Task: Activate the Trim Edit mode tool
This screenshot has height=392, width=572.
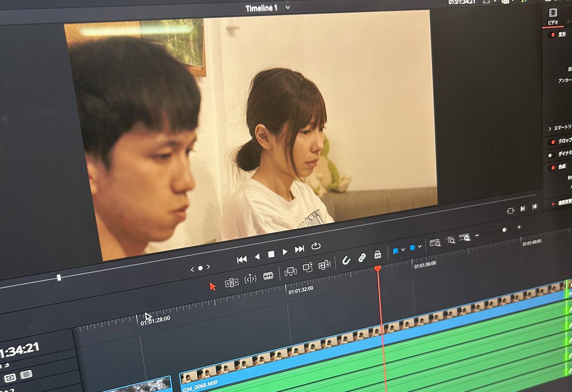Action: click(x=232, y=283)
